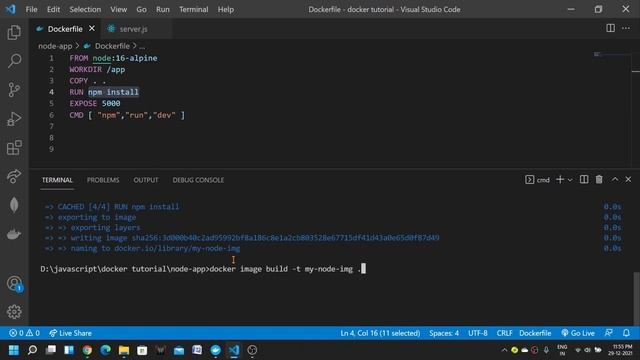The height and width of the screenshot is (360, 640).
Task: Open the Terminal menu
Action: (x=193, y=9)
